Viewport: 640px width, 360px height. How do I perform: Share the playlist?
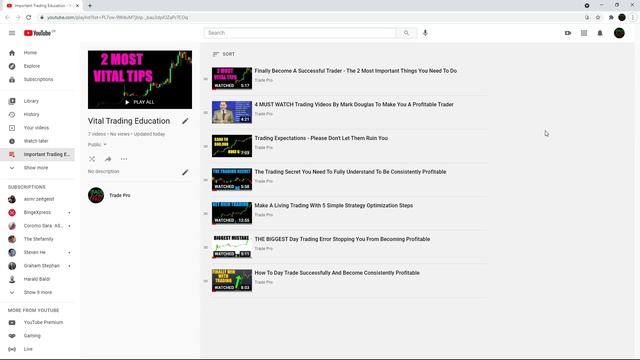click(108, 159)
